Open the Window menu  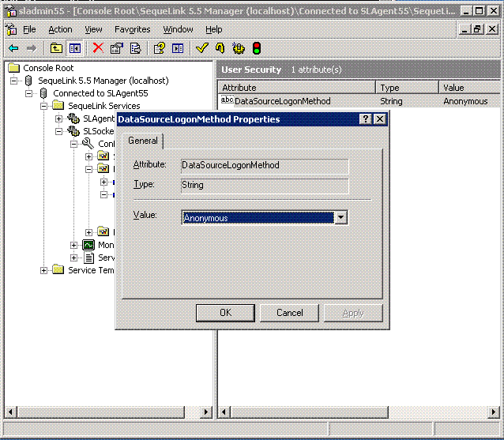click(x=178, y=29)
